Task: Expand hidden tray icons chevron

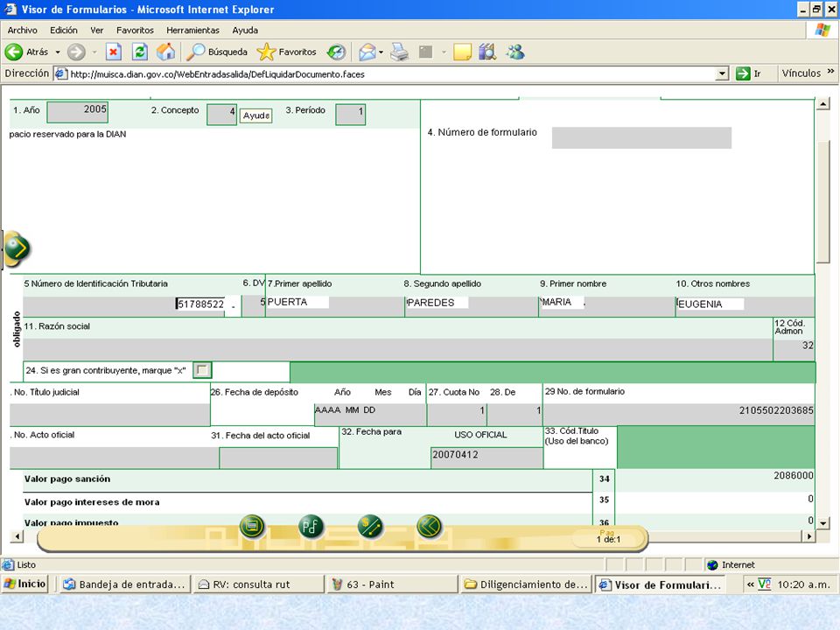Action: pyautogui.click(x=751, y=584)
